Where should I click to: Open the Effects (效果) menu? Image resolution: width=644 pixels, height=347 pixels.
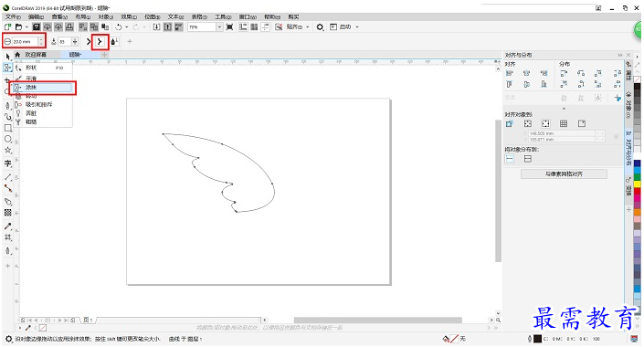[129, 16]
